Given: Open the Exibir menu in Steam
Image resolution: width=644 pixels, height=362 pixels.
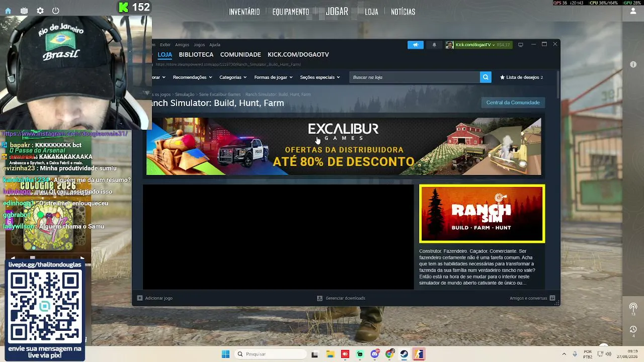Looking at the screenshot, I should point(165,45).
